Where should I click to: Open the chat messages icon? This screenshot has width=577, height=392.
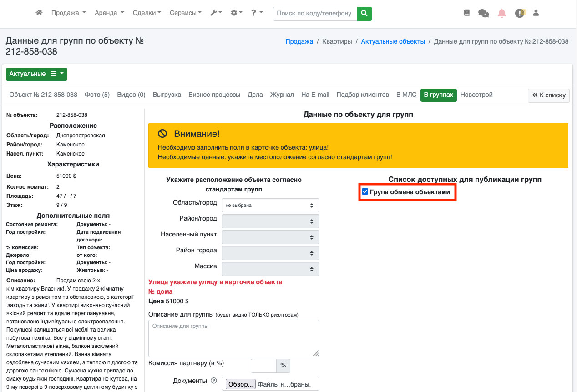point(483,13)
